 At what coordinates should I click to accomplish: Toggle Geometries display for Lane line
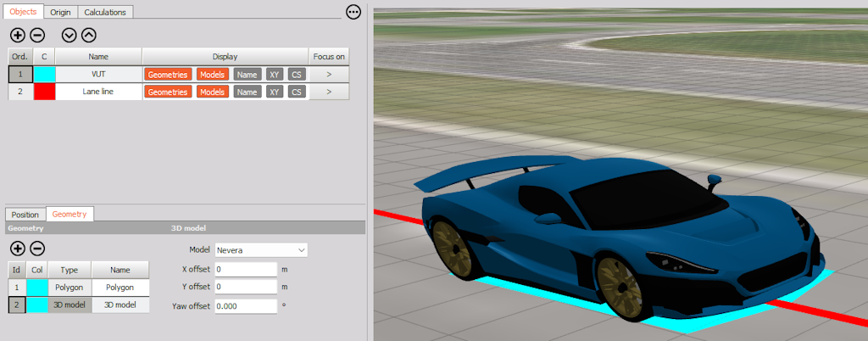169,92
